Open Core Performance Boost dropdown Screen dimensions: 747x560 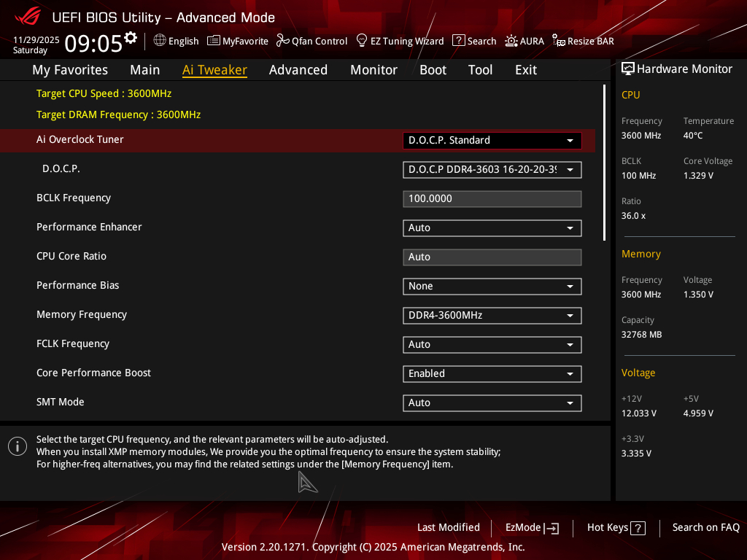492,374
